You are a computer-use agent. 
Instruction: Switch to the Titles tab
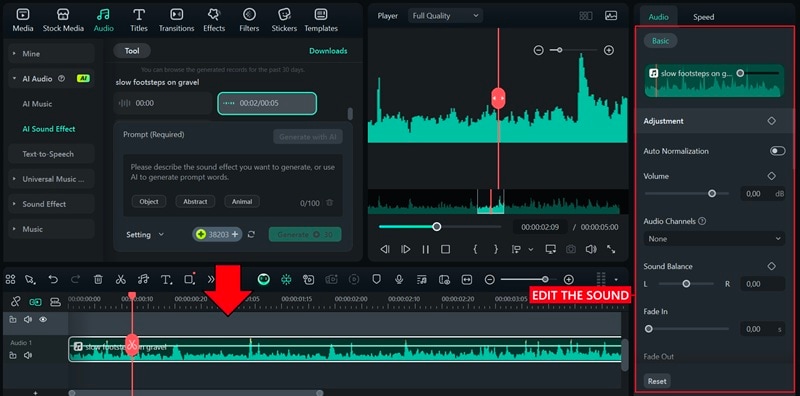tap(139, 20)
